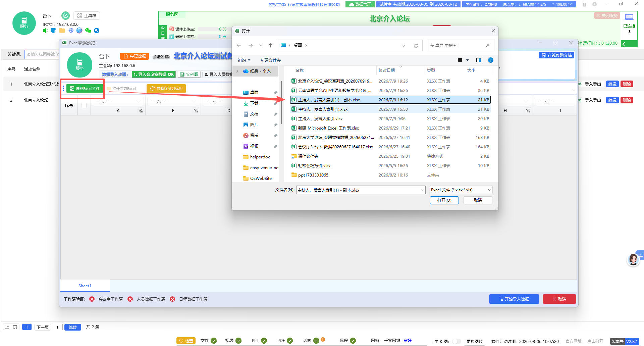Click the blue 跳转 button
The width and height of the screenshot is (644, 346).
pos(73,327)
